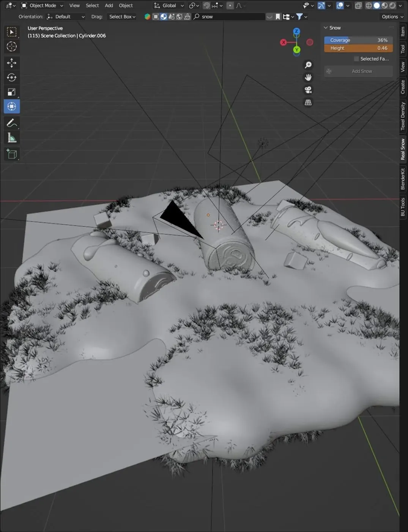
Task: Switch to solid viewport shading
Action: click(x=376, y=5)
